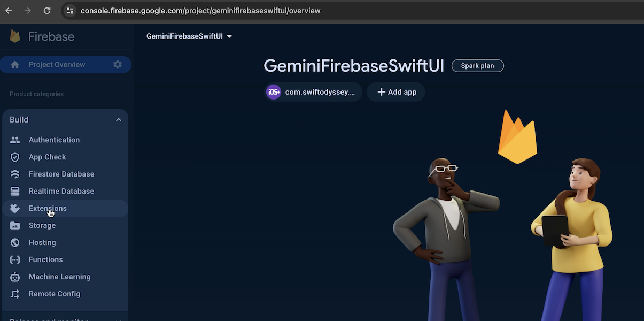
Task: Click the Add app button
Action: tap(396, 92)
